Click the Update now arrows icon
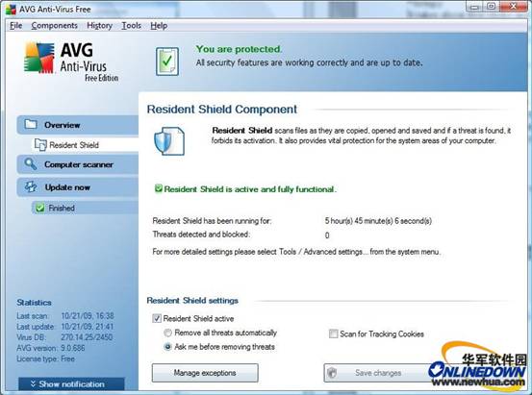The image size is (532, 395). pos(31,186)
